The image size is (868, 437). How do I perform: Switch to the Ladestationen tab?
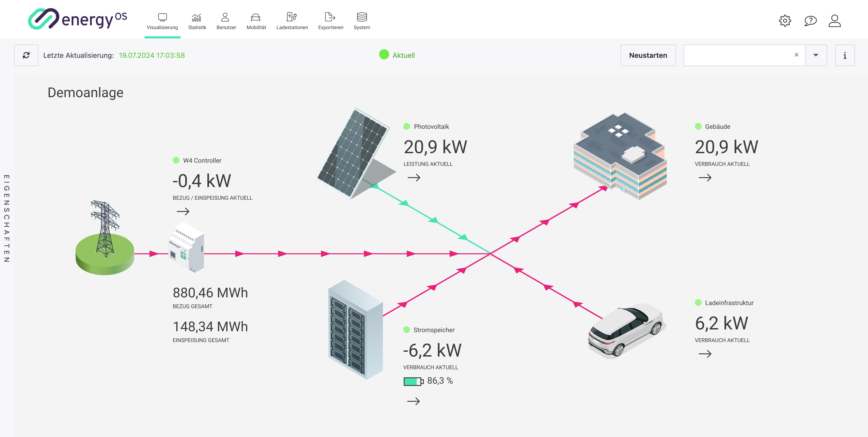click(292, 21)
